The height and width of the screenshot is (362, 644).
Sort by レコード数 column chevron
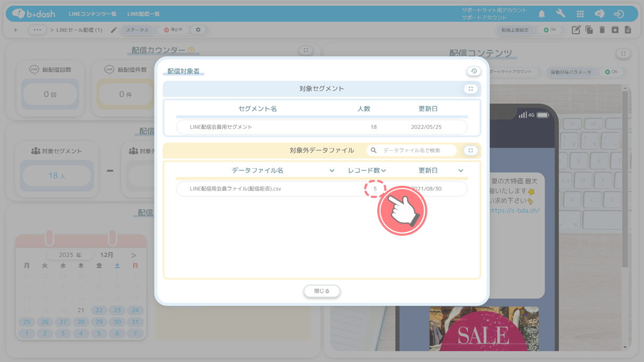click(383, 170)
